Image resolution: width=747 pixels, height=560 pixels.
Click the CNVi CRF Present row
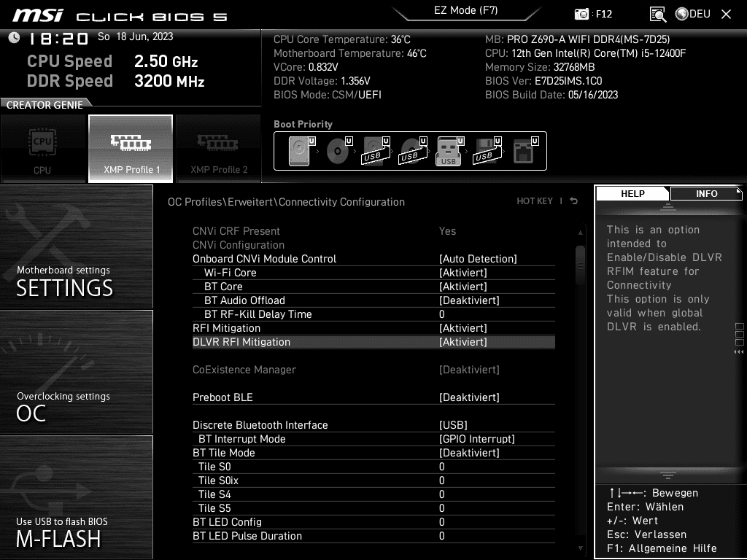pyautogui.click(x=373, y=231)
